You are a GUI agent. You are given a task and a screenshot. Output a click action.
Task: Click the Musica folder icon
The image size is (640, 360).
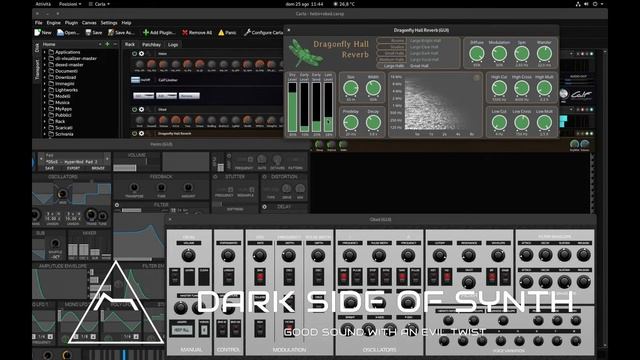(x=51, y=102)
